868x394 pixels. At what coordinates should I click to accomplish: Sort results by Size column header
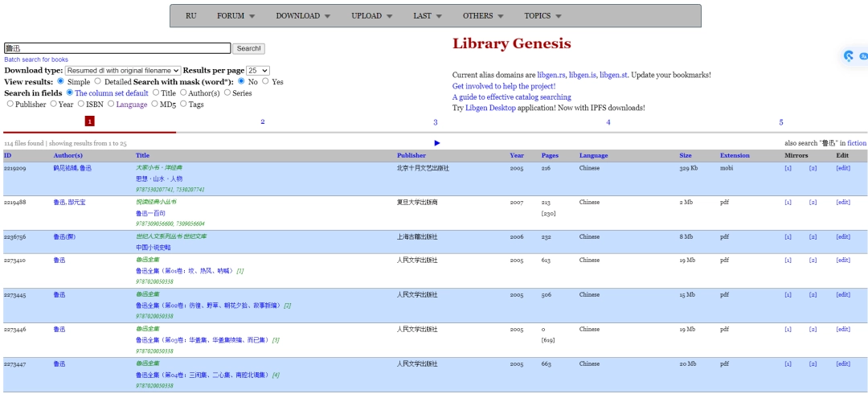click(x=686, y=156)
